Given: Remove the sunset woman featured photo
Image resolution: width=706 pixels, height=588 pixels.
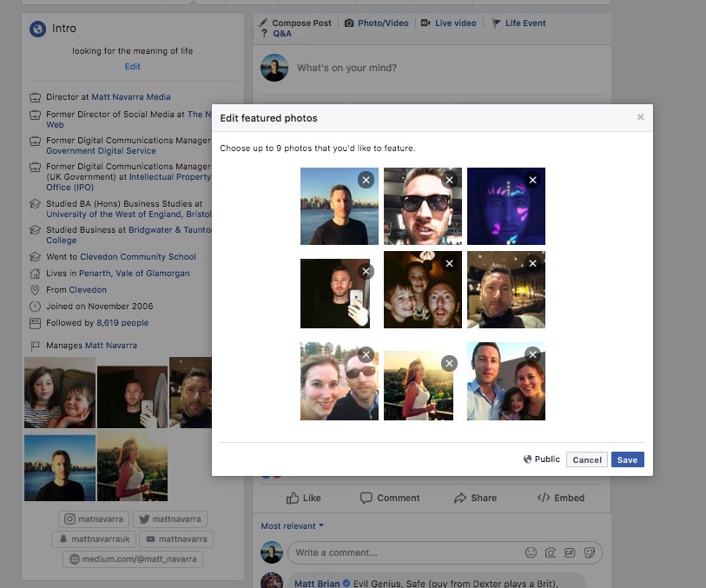Looking at the screenshot, I should (x=449, y=363).
